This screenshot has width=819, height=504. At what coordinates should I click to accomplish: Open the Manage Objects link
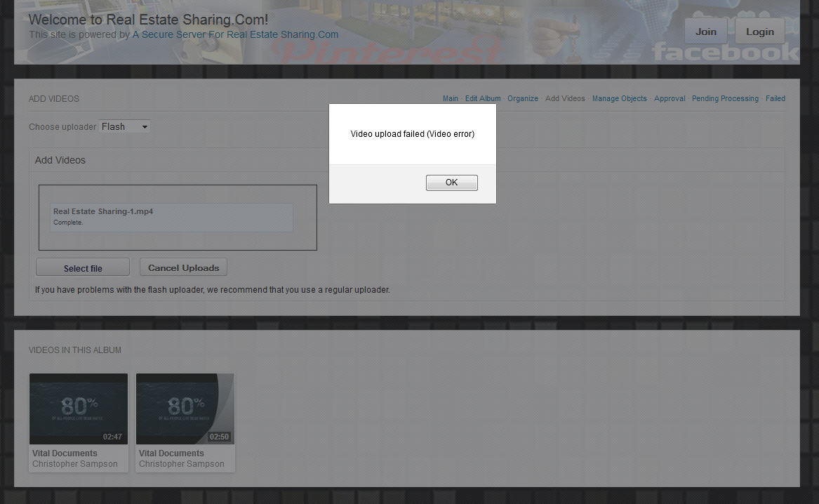619,98
